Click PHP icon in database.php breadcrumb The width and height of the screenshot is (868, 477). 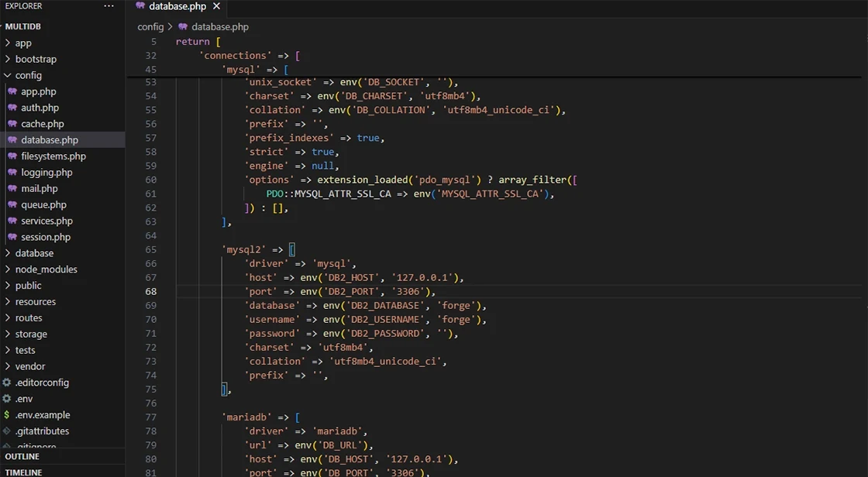(x=183, y=26)
